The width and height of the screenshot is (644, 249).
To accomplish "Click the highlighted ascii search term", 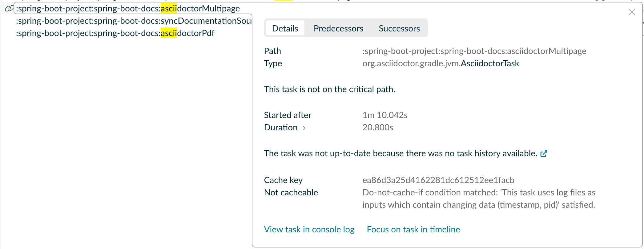I will [x=169, y=8].
